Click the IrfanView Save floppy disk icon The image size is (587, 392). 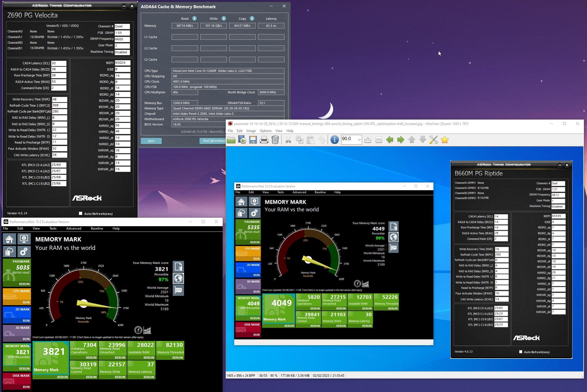[x=253, y=140]
